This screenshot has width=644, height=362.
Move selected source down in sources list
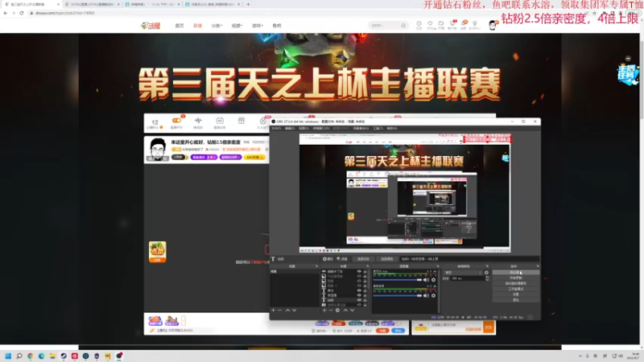[x=352, y=311]
